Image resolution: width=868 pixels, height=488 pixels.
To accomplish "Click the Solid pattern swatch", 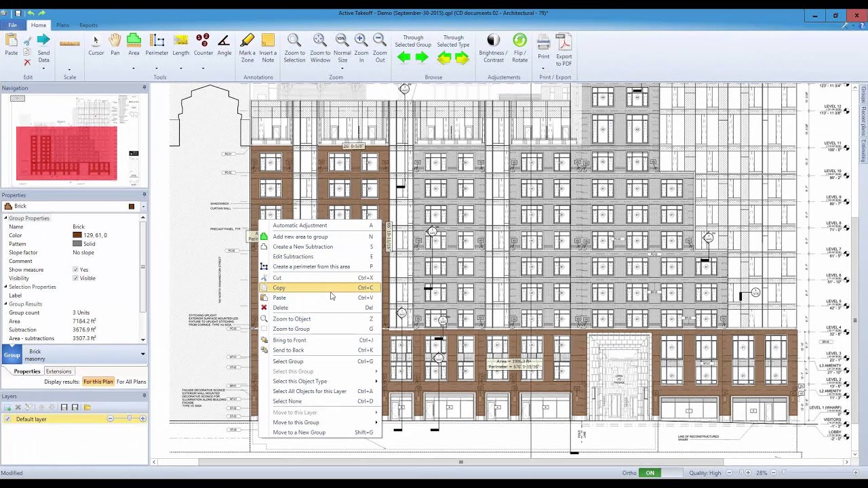I will (77, 244).
